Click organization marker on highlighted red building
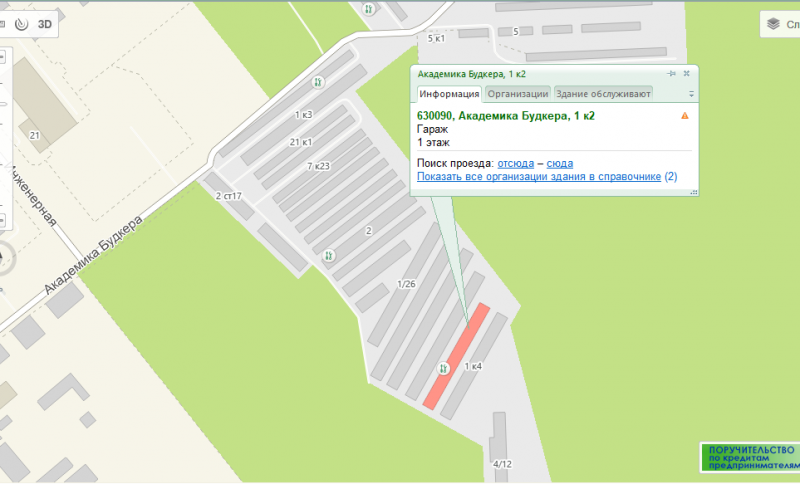Viewport: 800px width, 484px height. 441,369
